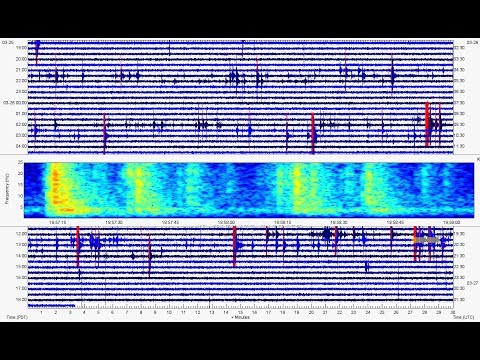The image size is (480, 360).
Task: Click minute 20 tick label on bottom axis
Action: 311,313
